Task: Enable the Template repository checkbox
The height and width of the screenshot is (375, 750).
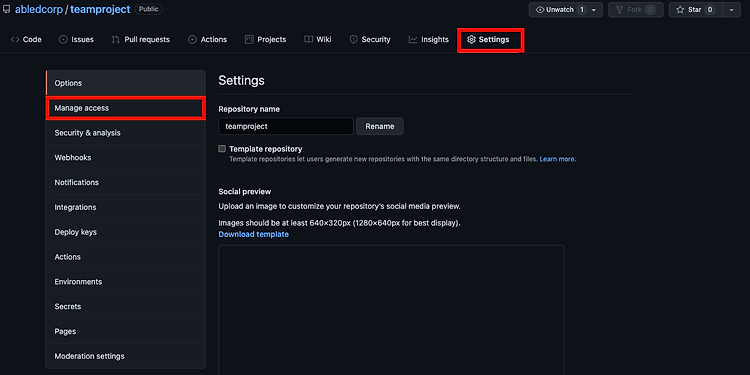Action: (222, 149)
